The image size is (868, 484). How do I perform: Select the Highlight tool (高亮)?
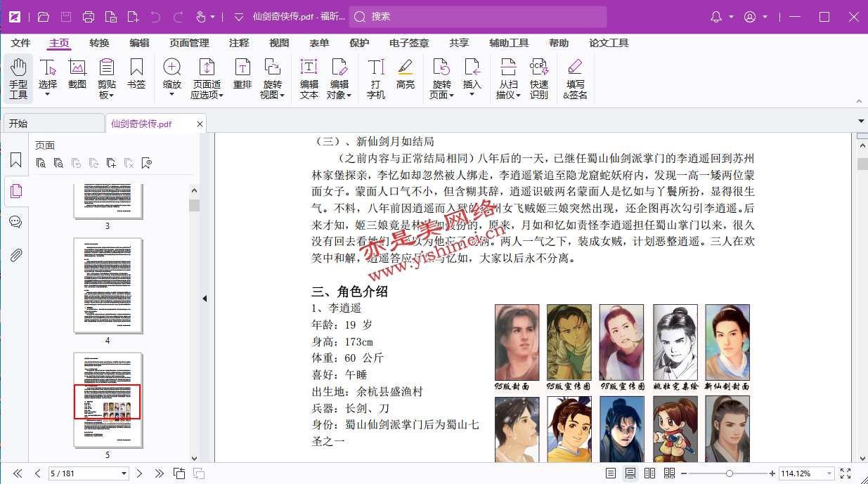[x=406, y=74]
